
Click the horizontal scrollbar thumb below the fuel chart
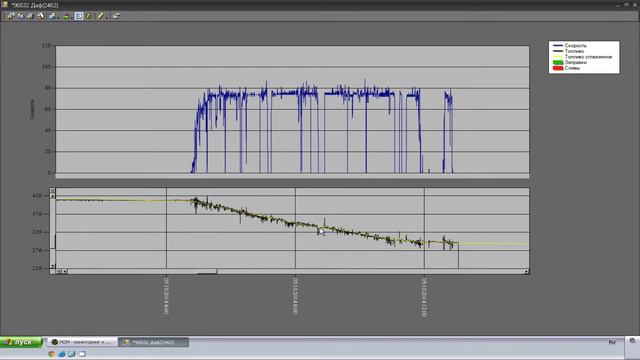(207, 272)
